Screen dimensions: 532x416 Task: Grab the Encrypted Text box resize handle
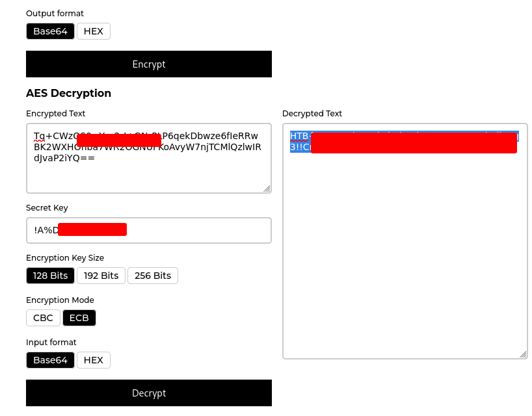267,188
